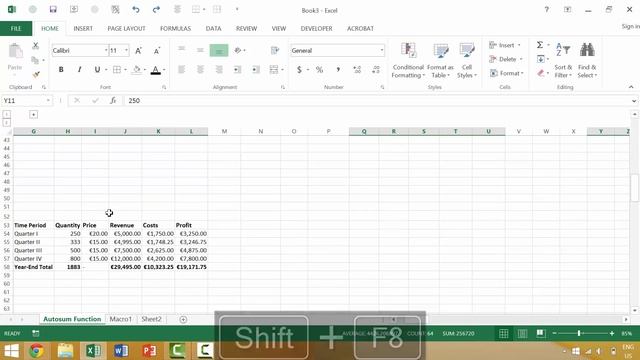Click the Name Box showing Y11
This screenshot has height=360, width=640.
pos(27,100)
